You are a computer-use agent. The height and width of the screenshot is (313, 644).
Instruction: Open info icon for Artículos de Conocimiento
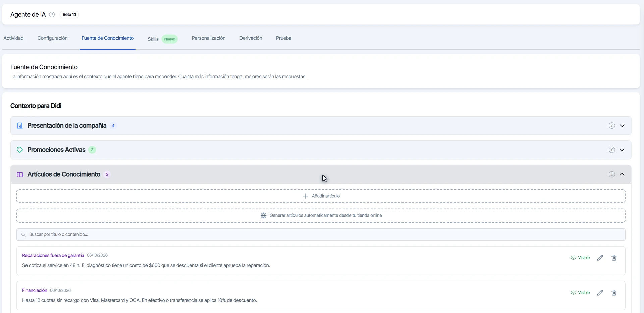coord(612,174)
